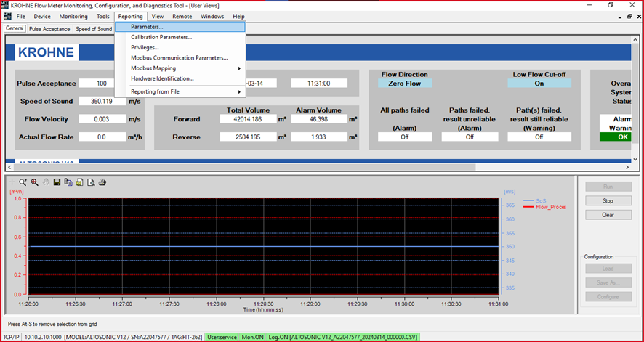Click the All paths failed Off value
The height and width of the screenshot is (342, 644).
point(405,137)
